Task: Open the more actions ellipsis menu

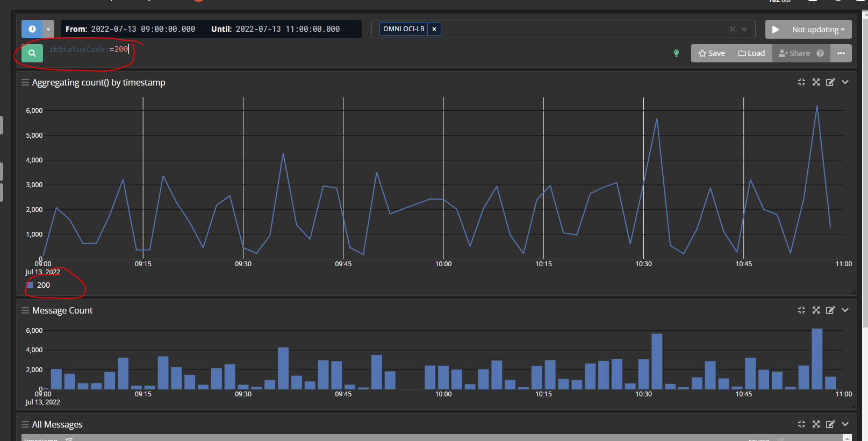Action: pos(841,53)
